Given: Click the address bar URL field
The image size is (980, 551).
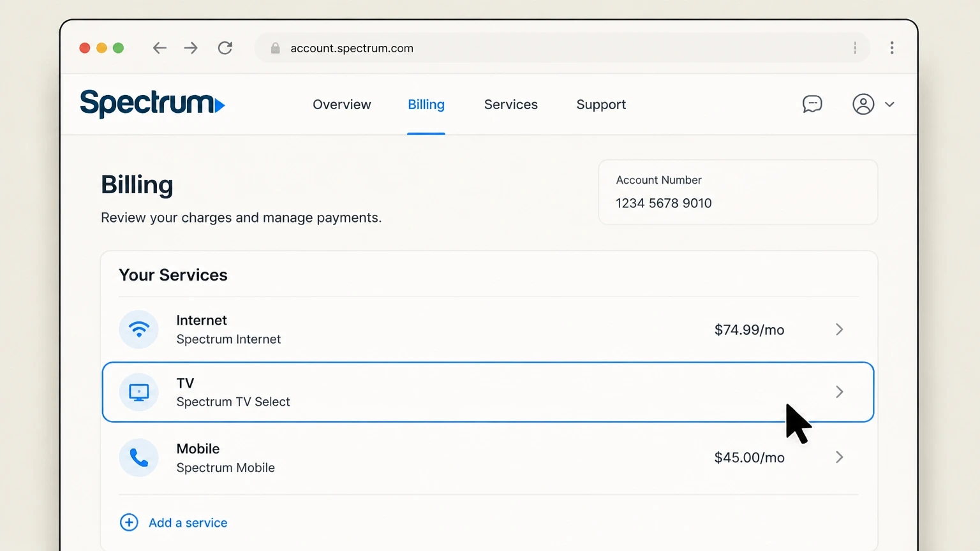Looking at the screenshot, I should click(x=562, y=48).
